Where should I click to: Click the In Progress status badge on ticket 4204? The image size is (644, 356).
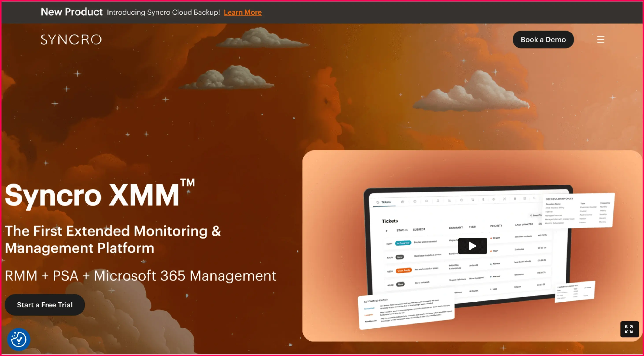pyautogui.click(x=403, y=243)
